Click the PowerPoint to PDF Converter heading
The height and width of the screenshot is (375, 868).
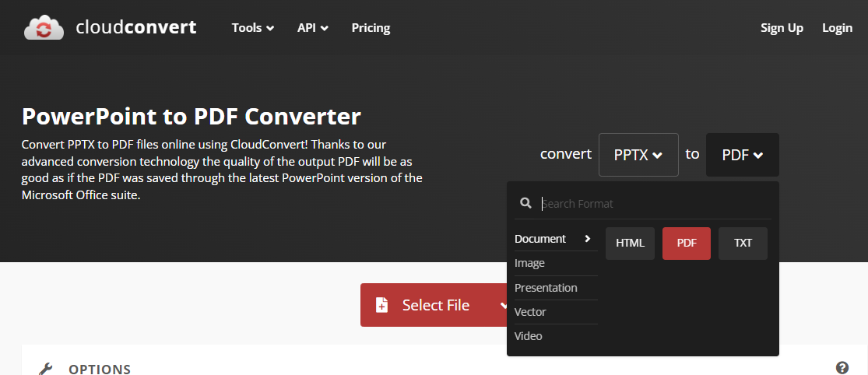click(191, 117)
